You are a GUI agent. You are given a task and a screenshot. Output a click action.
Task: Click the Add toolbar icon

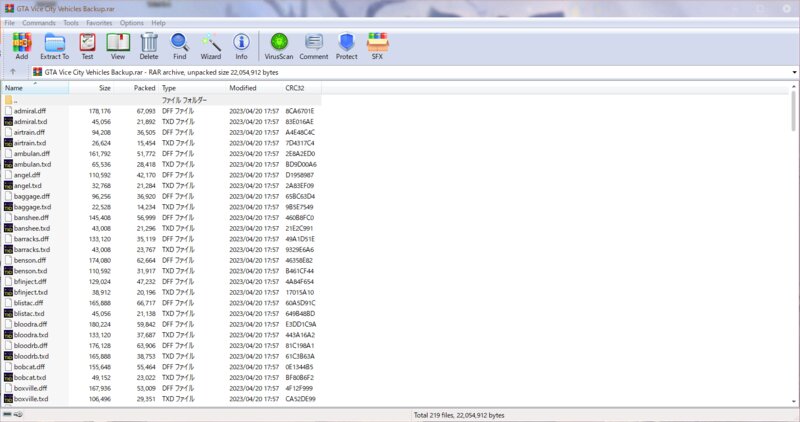22,46
